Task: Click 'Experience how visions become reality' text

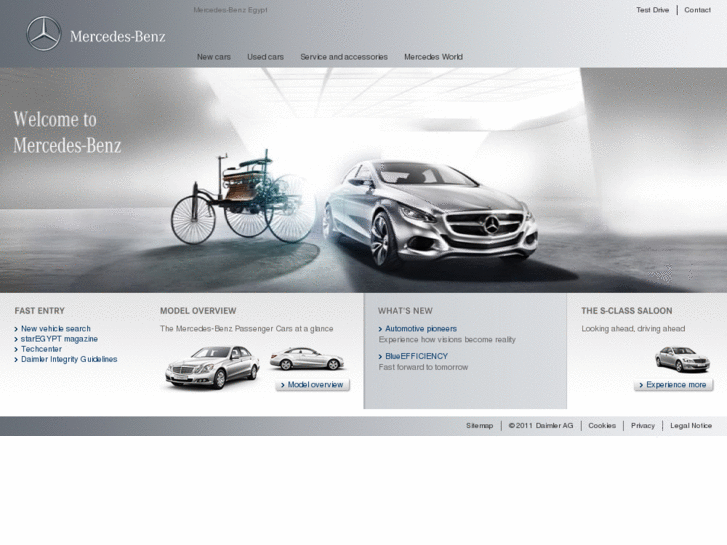Action: [447, 340]
